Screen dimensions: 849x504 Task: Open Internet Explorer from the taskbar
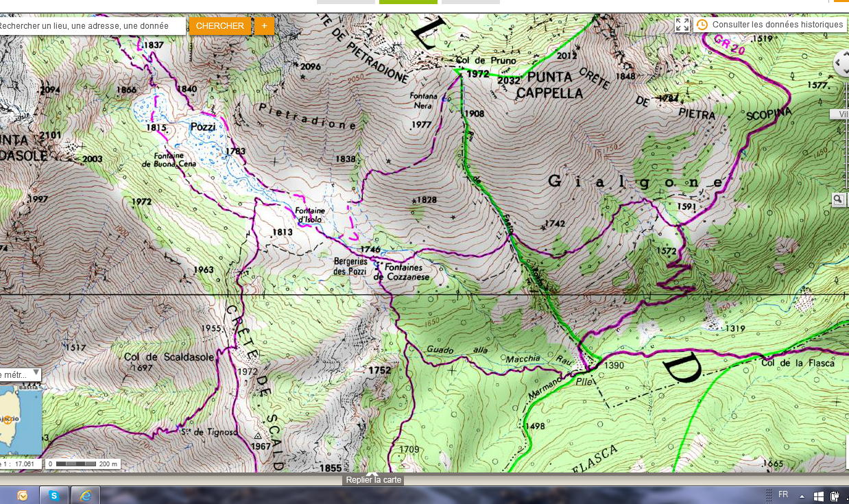point(86,495)
